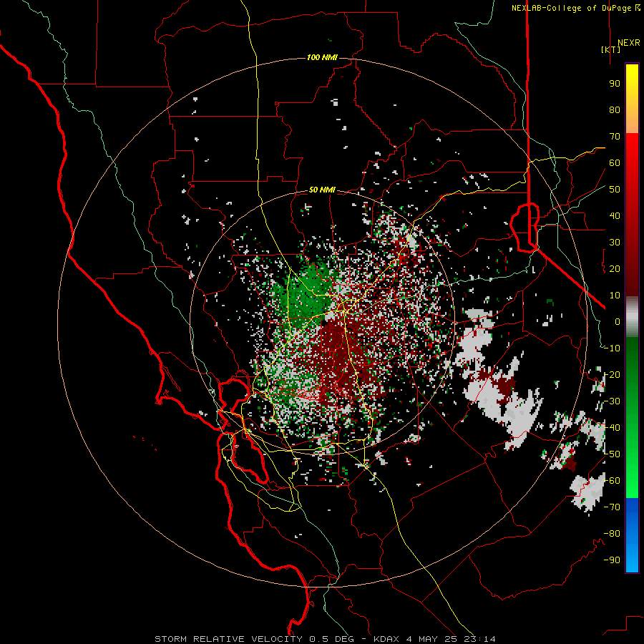This screenshot has height=644, width=644.
Task: Click the -80 value on velocity scale
Action: (612, 534)
